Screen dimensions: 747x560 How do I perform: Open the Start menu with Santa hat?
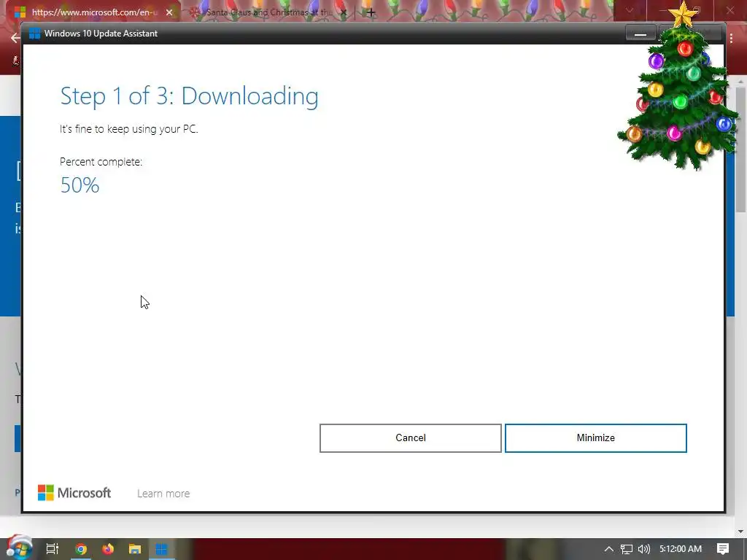point(19,548)
